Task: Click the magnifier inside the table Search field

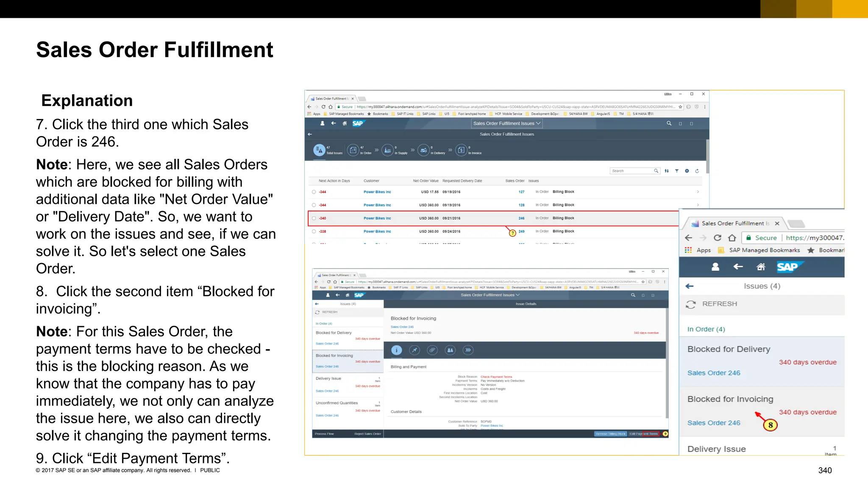Action: point(656,171)
